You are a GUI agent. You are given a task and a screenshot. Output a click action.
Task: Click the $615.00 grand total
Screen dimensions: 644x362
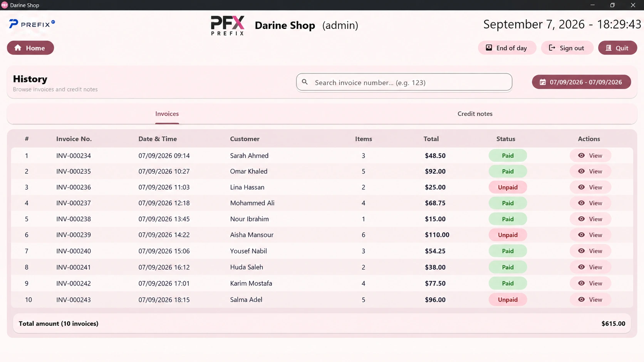[x=613, y=324]
